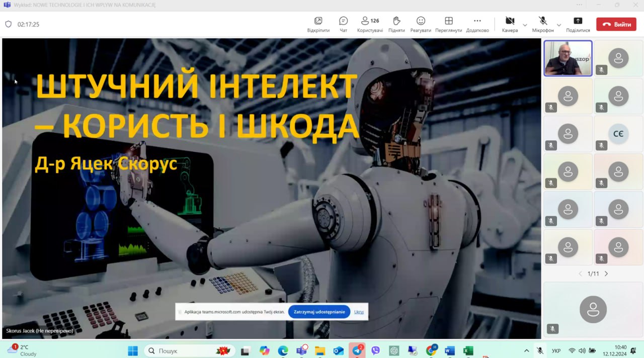Screen dimensions: 644x358
Task: Click the Ukryj link
Action: pyautogui.click(x=359, y=312)
